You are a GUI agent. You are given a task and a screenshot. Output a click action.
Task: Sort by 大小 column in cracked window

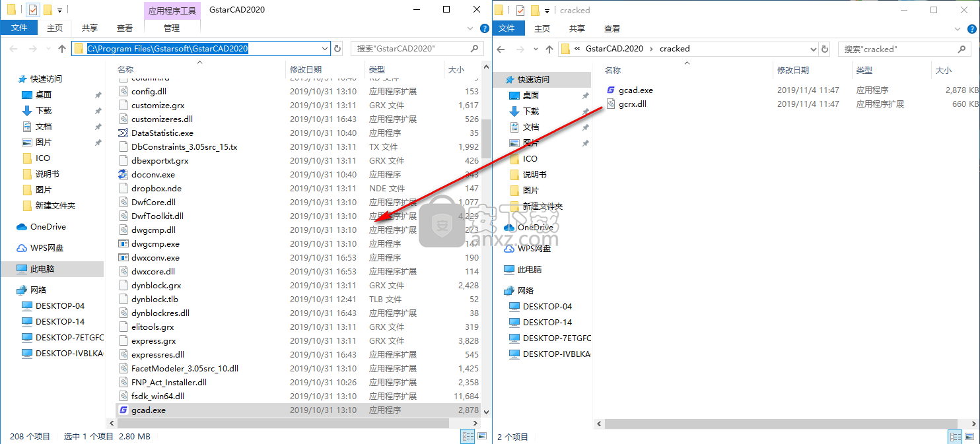(x=943, y=70)
